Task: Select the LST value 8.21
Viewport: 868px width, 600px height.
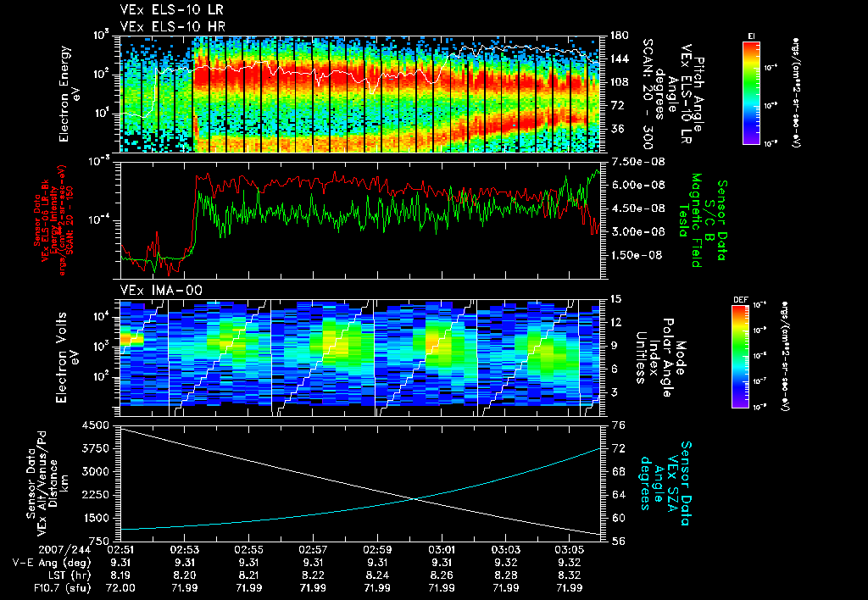Action: tap(248, 575)
